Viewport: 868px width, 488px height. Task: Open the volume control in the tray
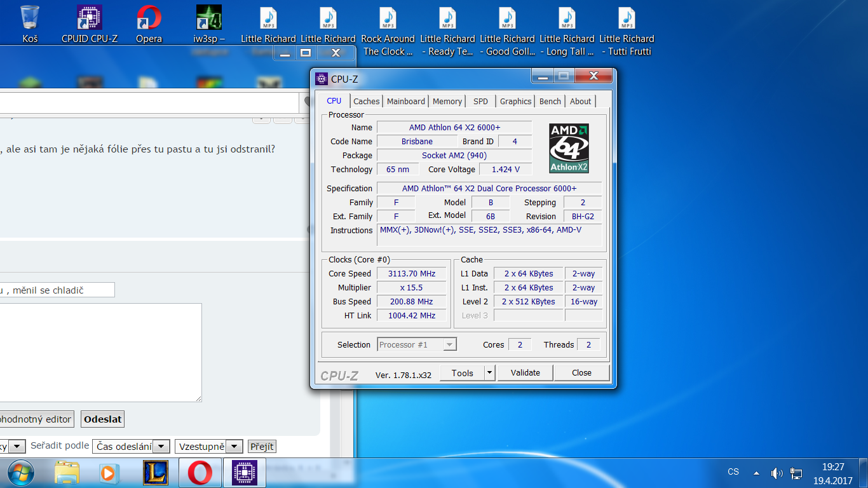coord(776,473)
